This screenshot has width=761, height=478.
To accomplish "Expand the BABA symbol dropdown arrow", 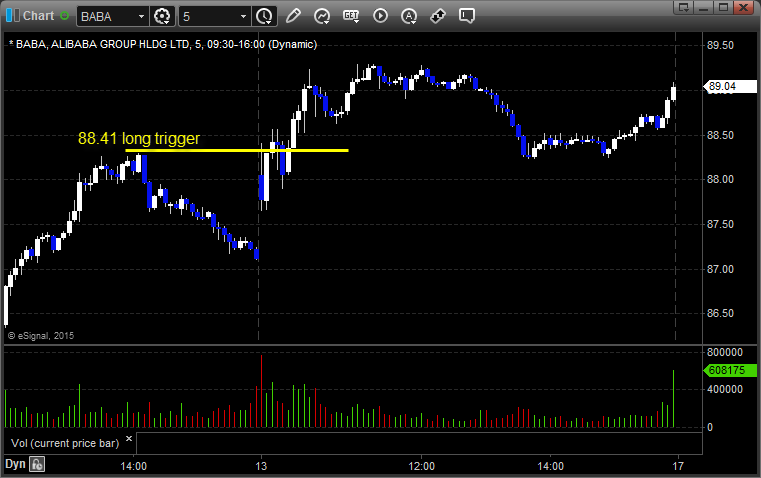I will click(x=141, y=16).
